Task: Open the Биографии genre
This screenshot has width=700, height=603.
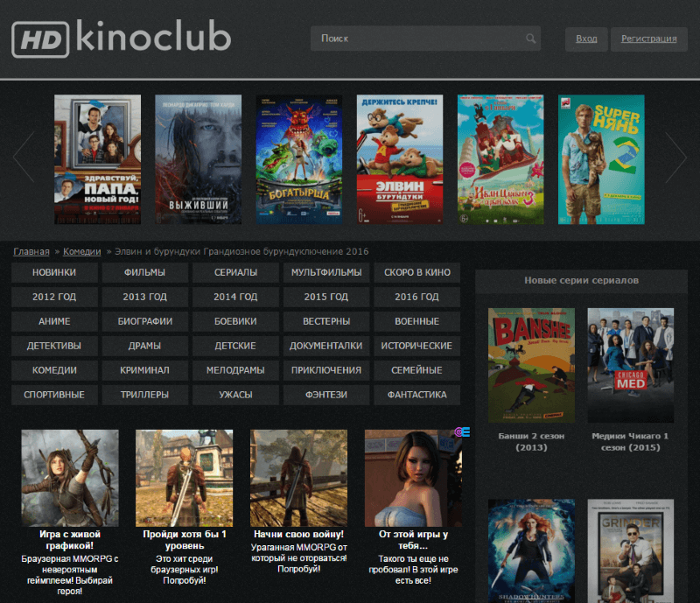Action: [x=145, y=321]
